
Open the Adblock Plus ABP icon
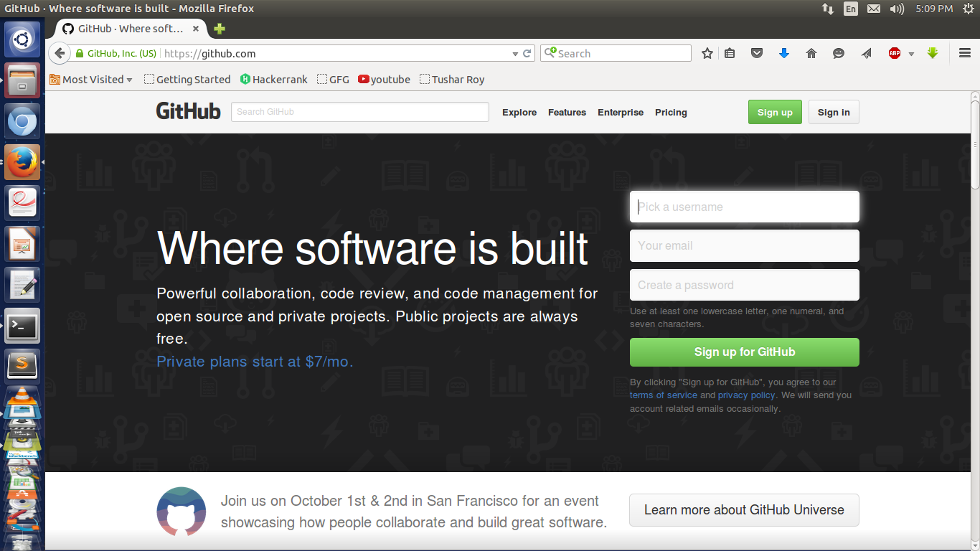tap(894, 53)
